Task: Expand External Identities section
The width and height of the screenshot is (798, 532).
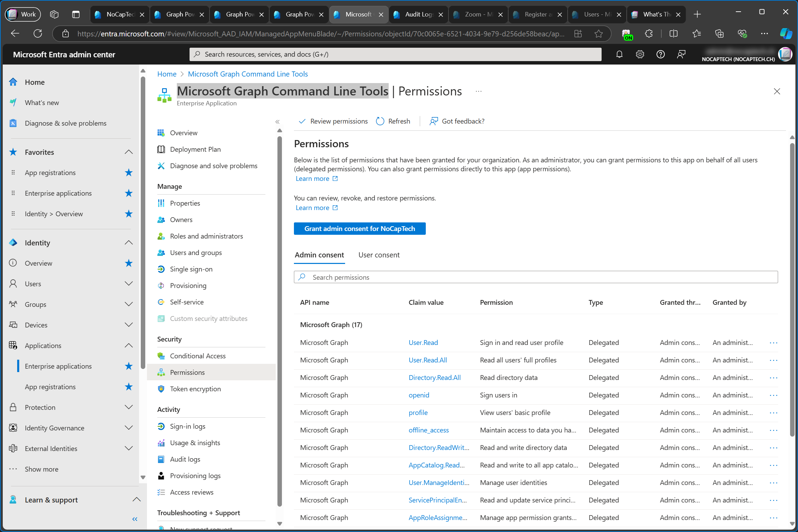Action: pyautogui.click(x=129, y=449)
